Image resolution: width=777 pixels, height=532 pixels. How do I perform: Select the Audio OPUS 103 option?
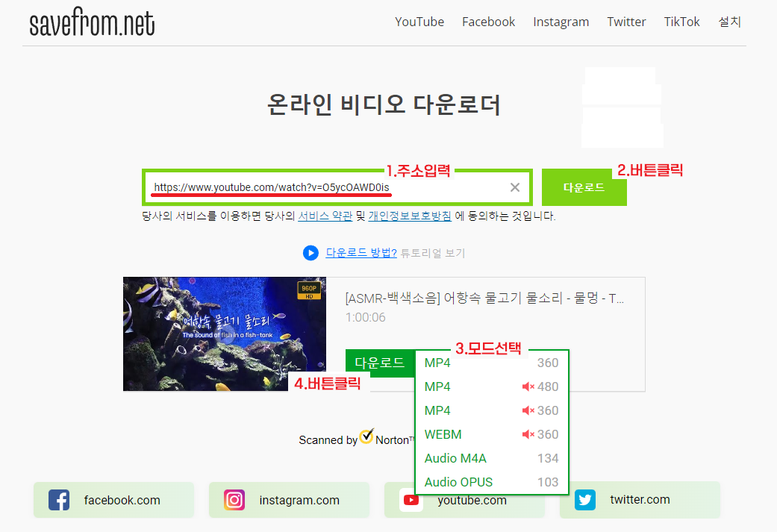pyautogui.click(x=492, y=481)
